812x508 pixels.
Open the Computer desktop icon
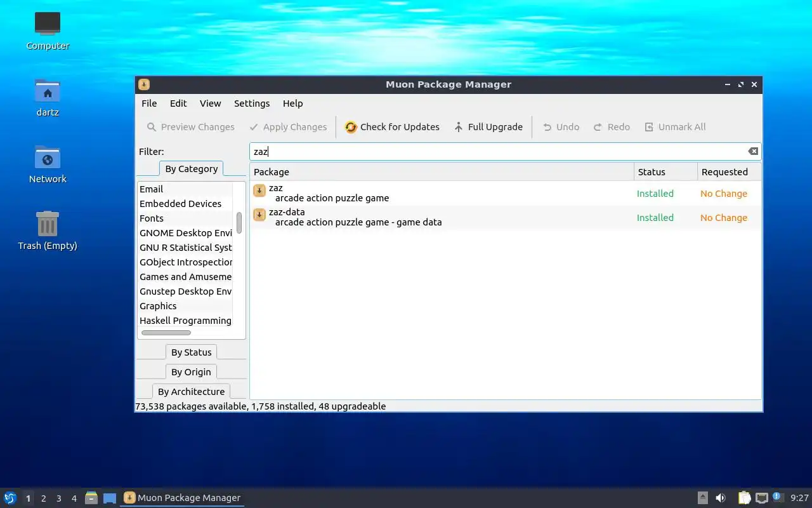48,24
